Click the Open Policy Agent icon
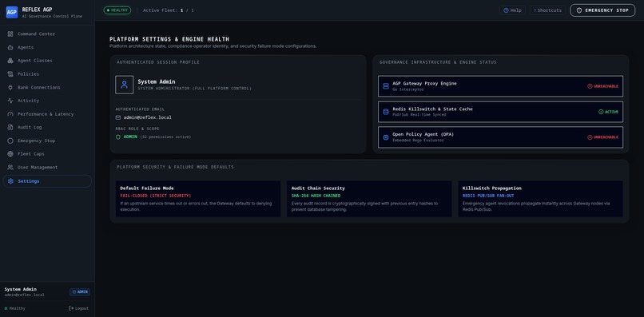The width and height of the screenshot is (644, 317). click(386, 137)
